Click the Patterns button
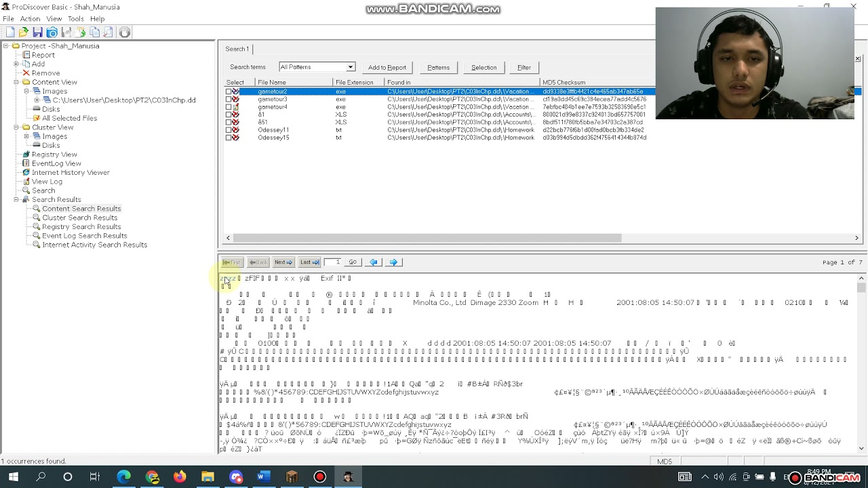Screen dimensions: 868x488 [438, 67]
